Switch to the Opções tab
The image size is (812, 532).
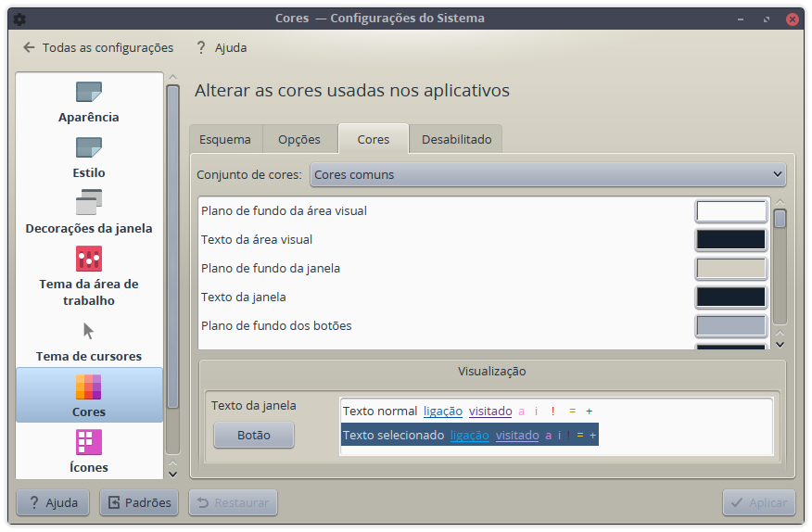(x=299, y=139)
